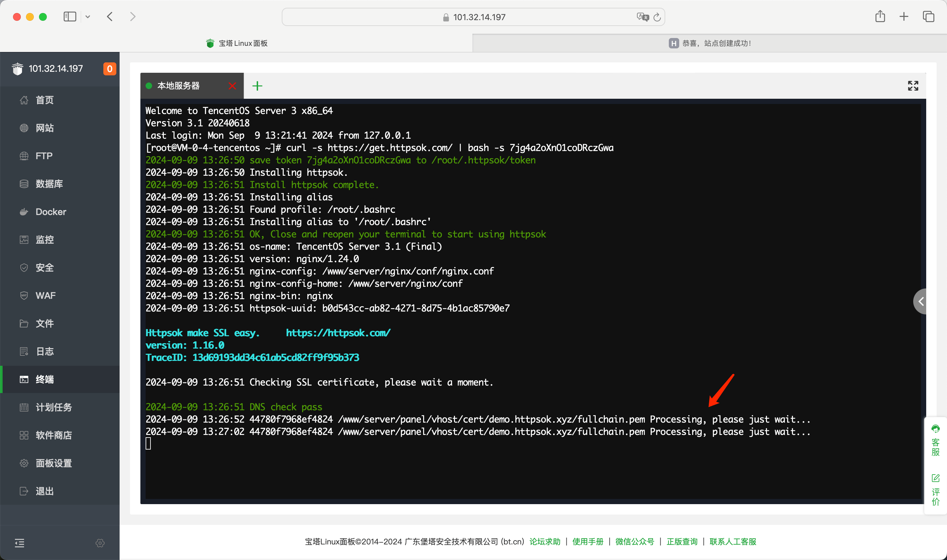Open the 首页 home icon in sidebar
The image size is (947, 560).
pyautogui.click(x=24, y=100)
